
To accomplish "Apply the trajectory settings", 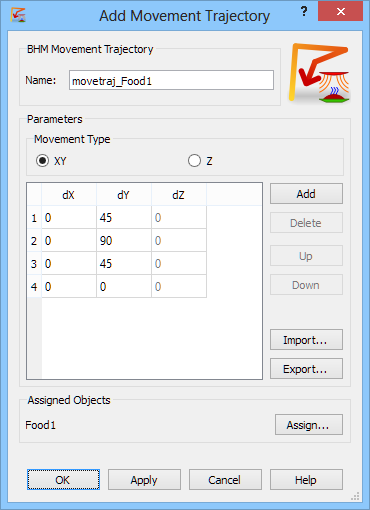I will click(144, 480).
